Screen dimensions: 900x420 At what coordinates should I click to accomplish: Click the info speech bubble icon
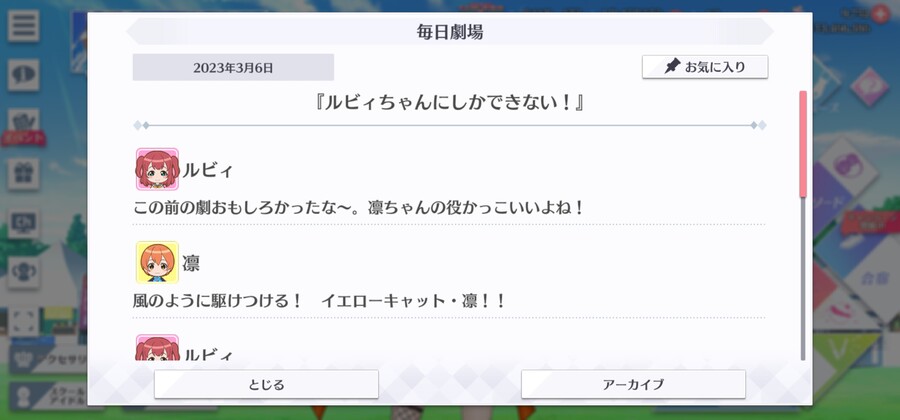tap(24, 75)
